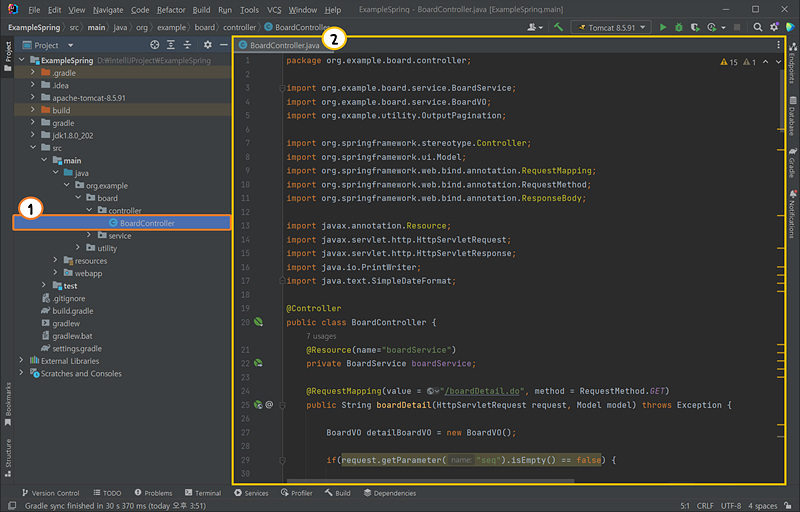Expand the .gradle folder
Viewport: 800px width, 512px height.
tap(33, 72)
